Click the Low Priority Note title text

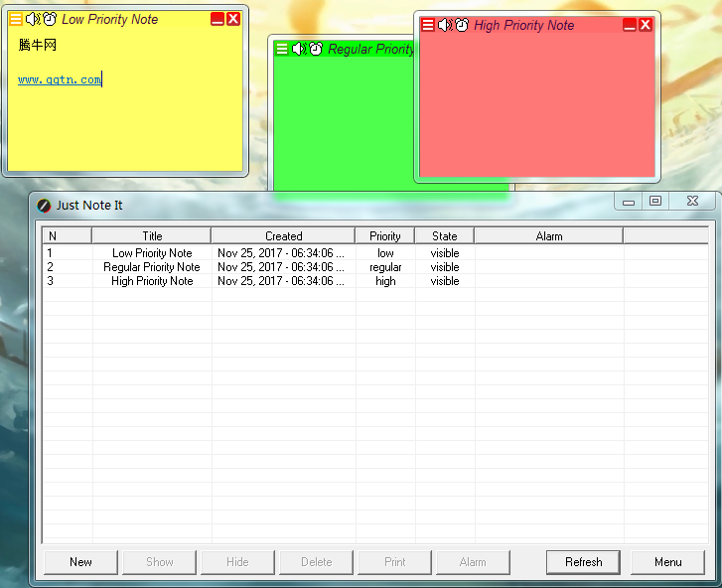[109, 19]
